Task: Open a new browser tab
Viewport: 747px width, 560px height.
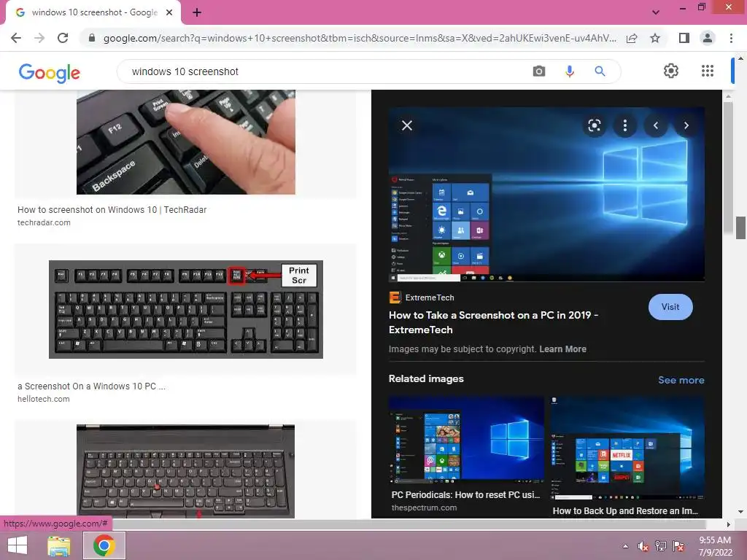Action: (x=197, y=13)
